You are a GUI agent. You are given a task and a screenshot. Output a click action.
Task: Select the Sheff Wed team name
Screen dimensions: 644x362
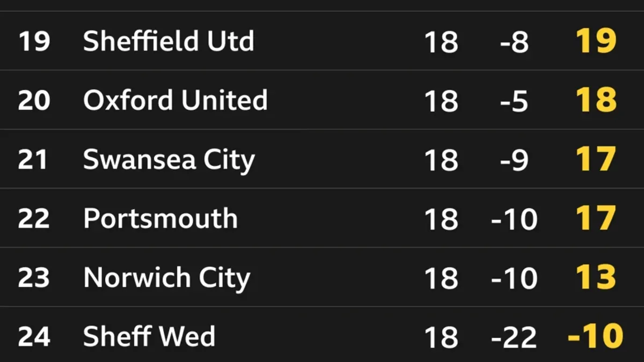(149, 337)
